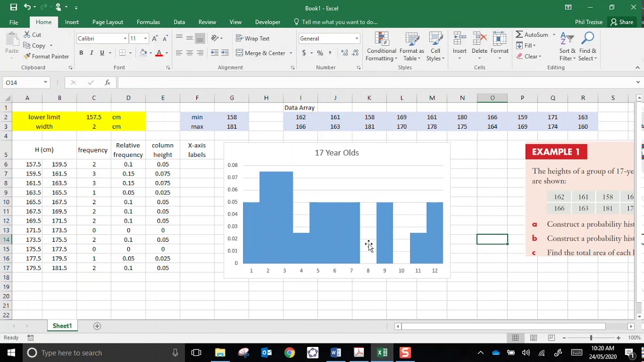Apply percent style to the cell
Viewport: 644px width, 362px height.
tap(319, 53)
